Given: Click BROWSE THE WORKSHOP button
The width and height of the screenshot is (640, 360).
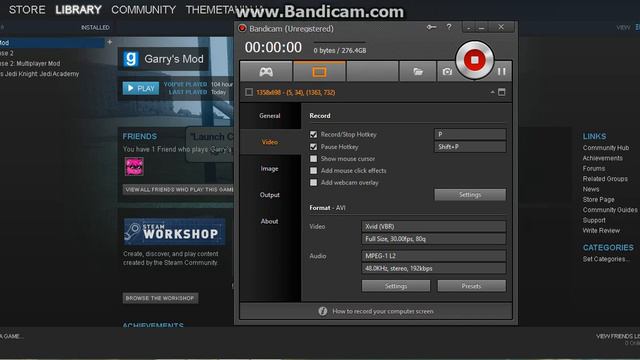Looking at the screenshot, I should (160, 298).
